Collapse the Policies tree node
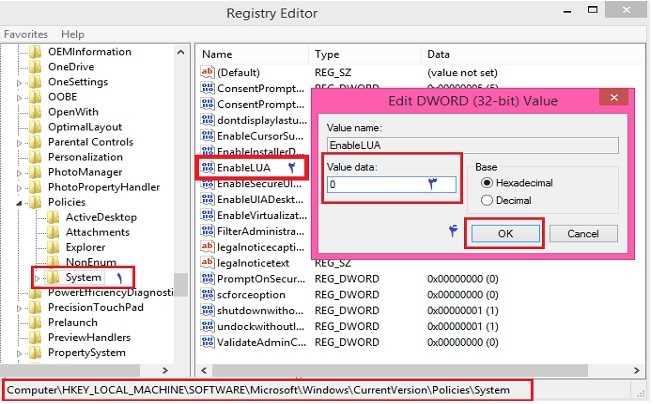This screenshot has width=653, height=404. click(x=21, y=202)
